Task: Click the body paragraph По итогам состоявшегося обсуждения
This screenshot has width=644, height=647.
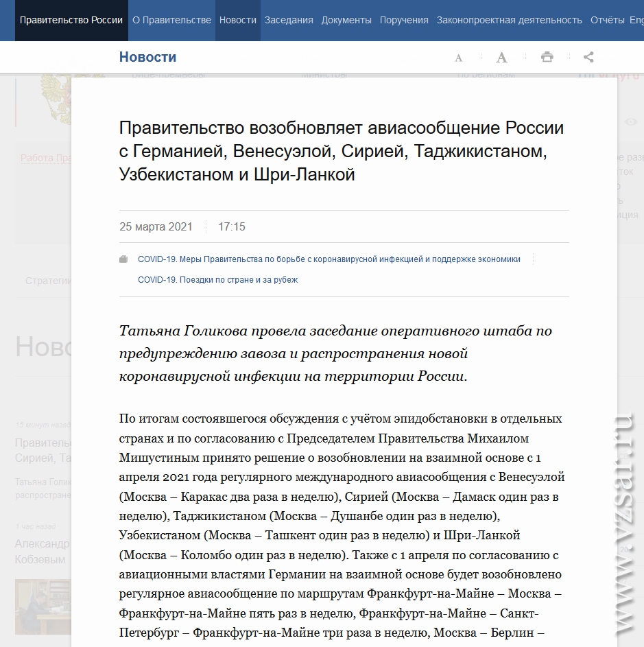Action: (x=342, y=526)
